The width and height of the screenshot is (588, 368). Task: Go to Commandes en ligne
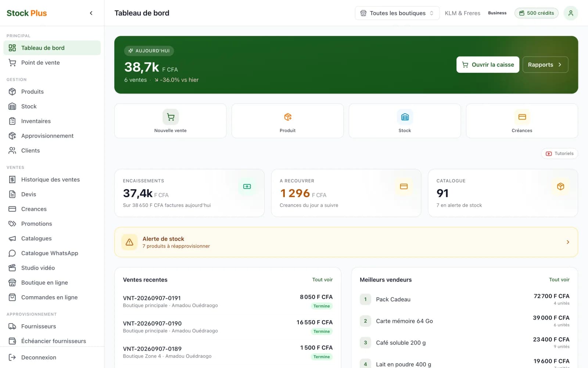52,297
